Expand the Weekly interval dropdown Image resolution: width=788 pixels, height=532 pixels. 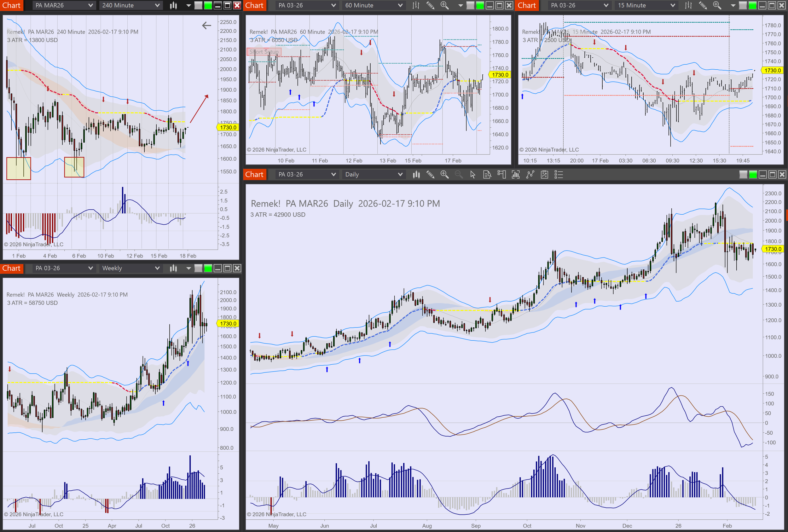pos(131,268)
